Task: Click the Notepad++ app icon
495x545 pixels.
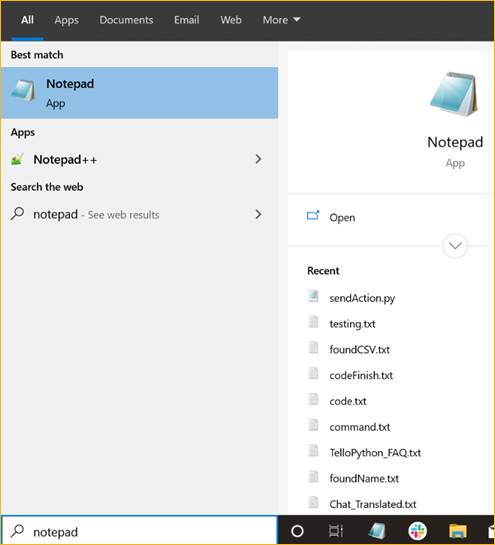Action: pos(17,159)
